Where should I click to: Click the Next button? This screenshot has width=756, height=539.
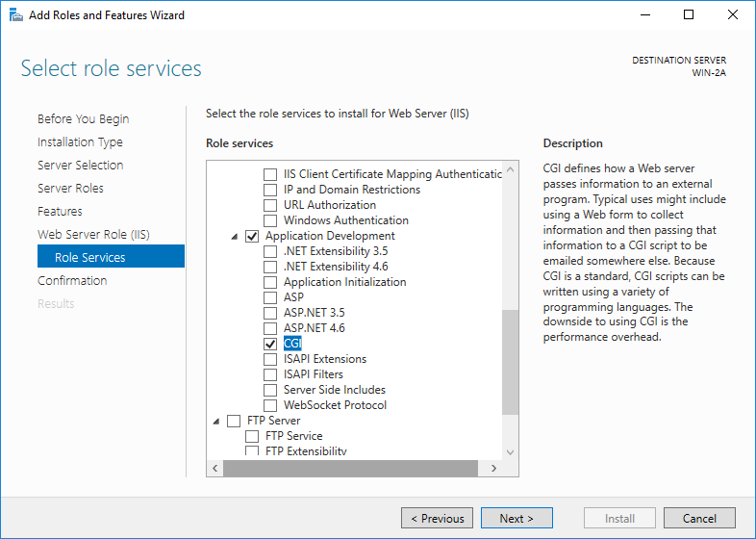pos(517,519)
